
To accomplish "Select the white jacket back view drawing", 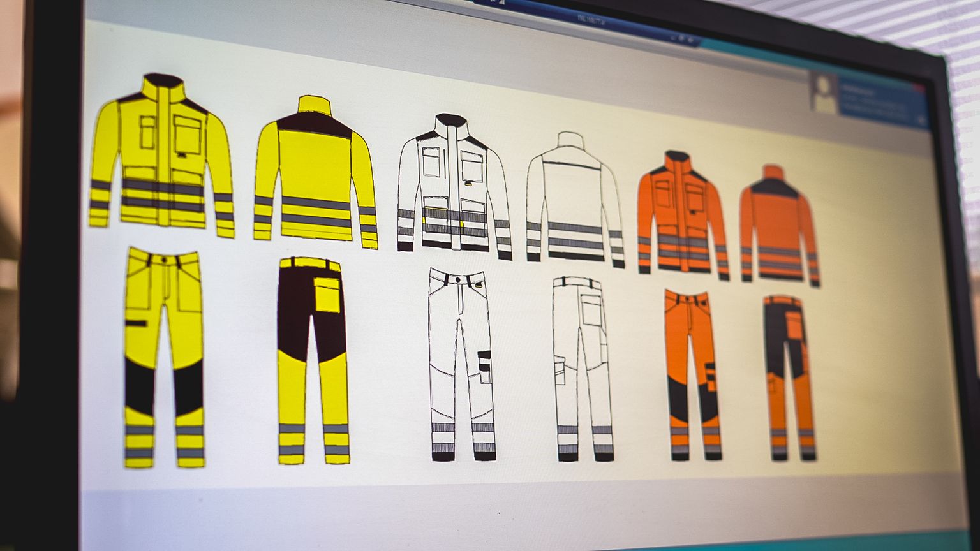I will point(575,200).
